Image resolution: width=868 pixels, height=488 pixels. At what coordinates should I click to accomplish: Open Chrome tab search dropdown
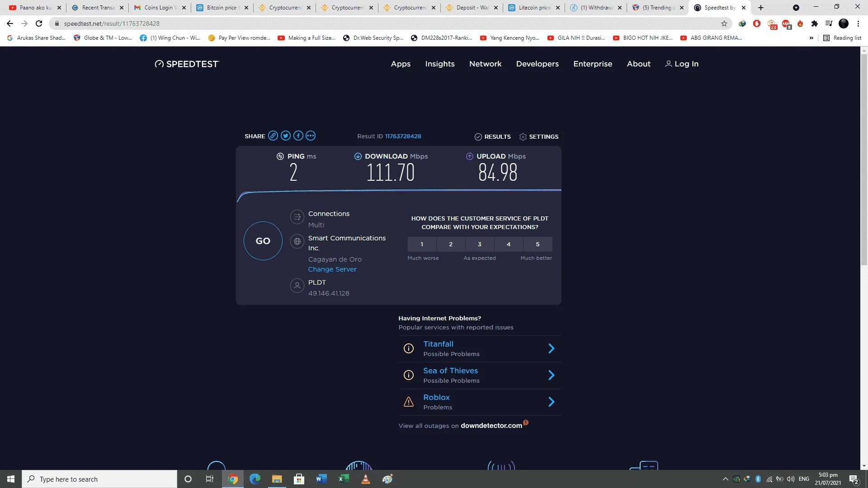(796, 8)
